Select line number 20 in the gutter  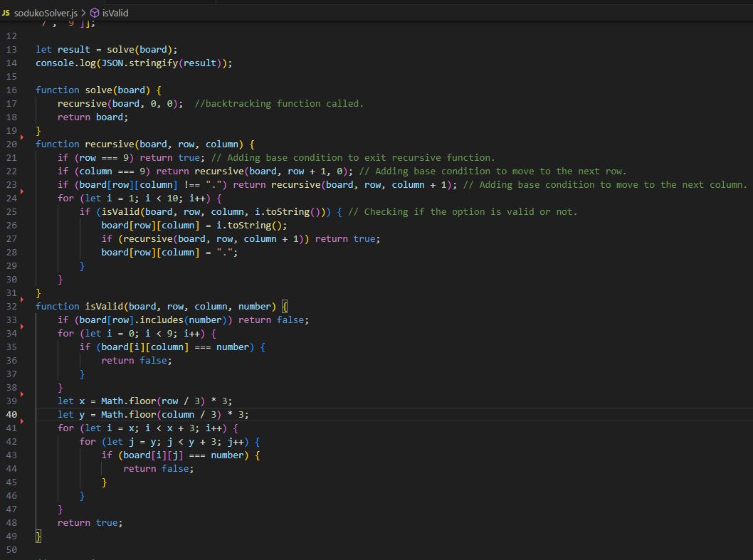[11, 144]
